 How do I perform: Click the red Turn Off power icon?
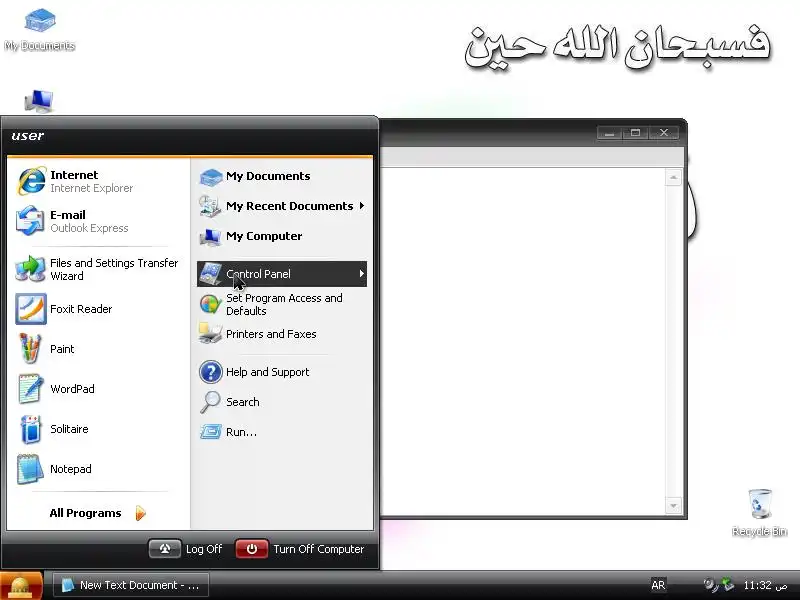pyautogui.click(x=252, y=549)
